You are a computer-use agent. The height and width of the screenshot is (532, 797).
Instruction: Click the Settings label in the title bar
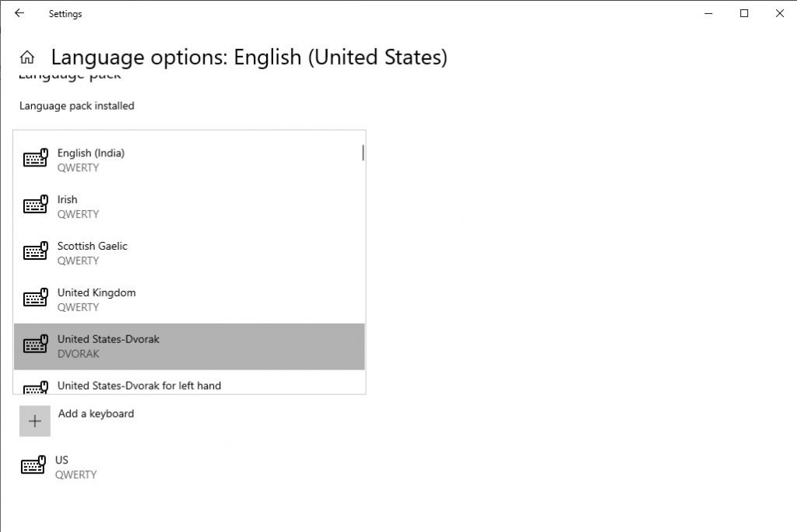pyautogui.click(x=65, y=13)
